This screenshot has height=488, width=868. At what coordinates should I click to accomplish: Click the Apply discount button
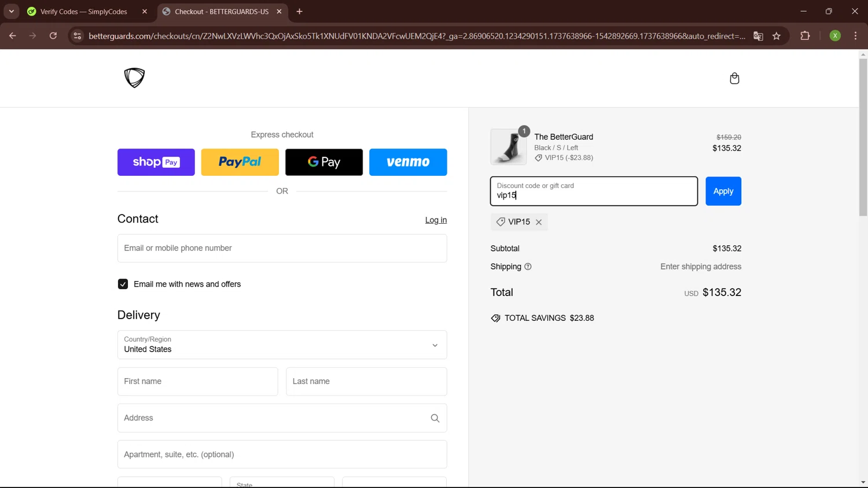pos(723,191)
